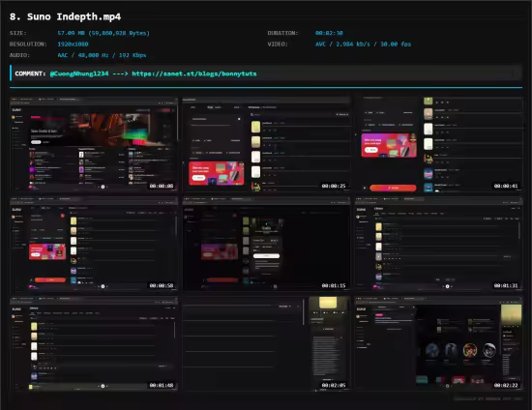The image size is (532, 410).
Task: Select the video codec value starting with AVC
Action: [363, 44]
